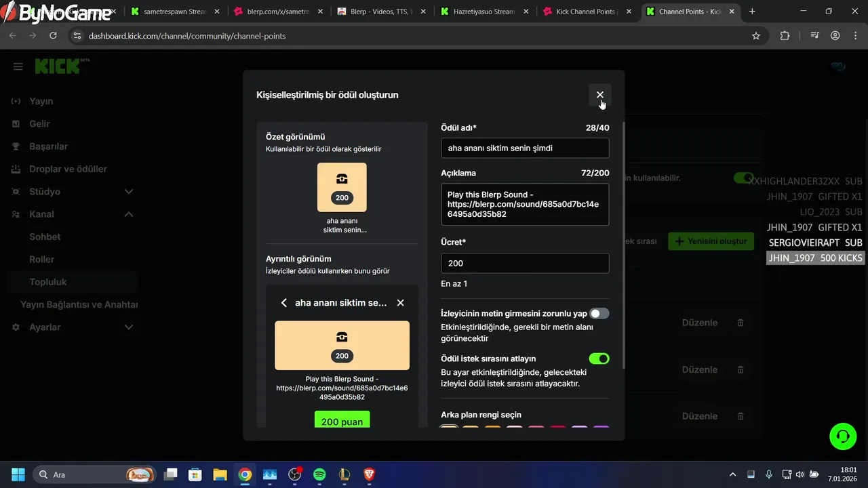
Task: Open the Sohbet item under Kanal
Action: [45, 237]
